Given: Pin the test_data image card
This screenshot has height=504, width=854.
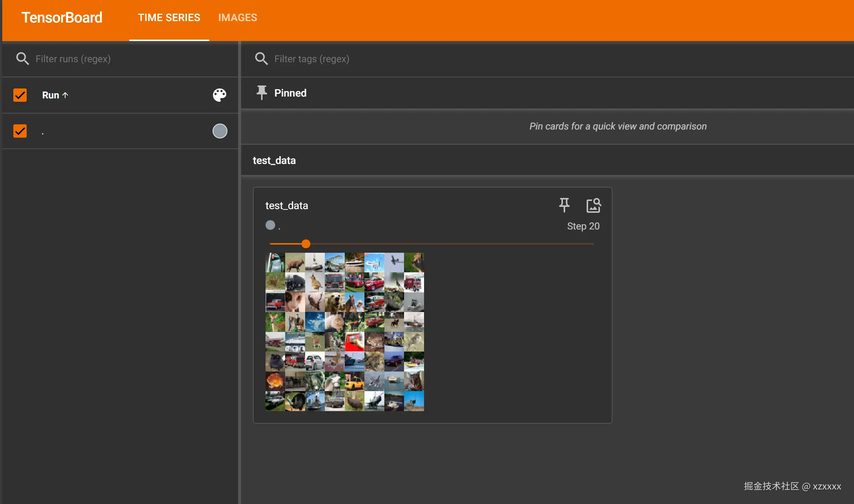Looking at the screenshot, I should [564, 205].
